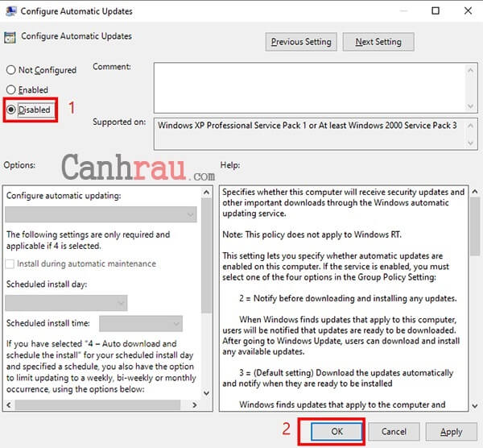Click the Comment box scroll up arrow

click(x=470, y=70)
